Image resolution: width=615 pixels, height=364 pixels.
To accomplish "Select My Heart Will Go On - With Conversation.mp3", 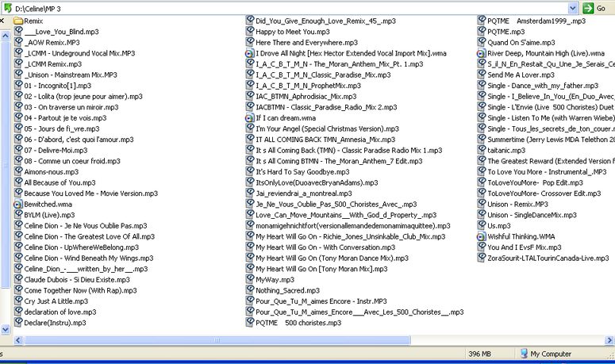I will [325, 247].
